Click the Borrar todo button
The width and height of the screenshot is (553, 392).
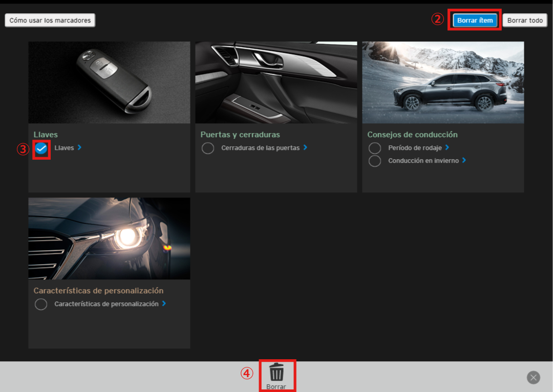[x=525, y=20]
